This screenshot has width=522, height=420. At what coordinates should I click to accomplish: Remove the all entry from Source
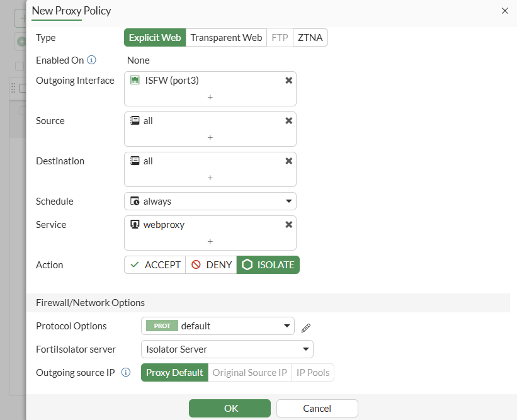[x=288, y=120]
